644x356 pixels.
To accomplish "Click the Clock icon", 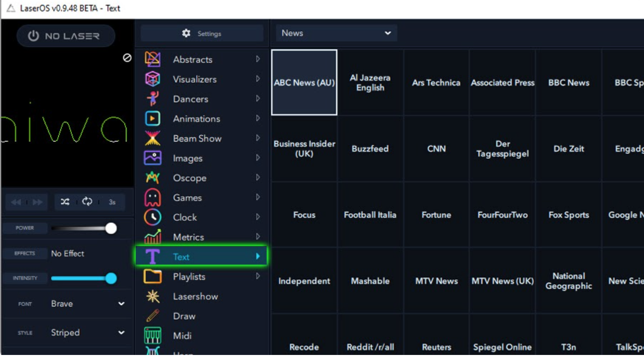I will tap(152, 218).
